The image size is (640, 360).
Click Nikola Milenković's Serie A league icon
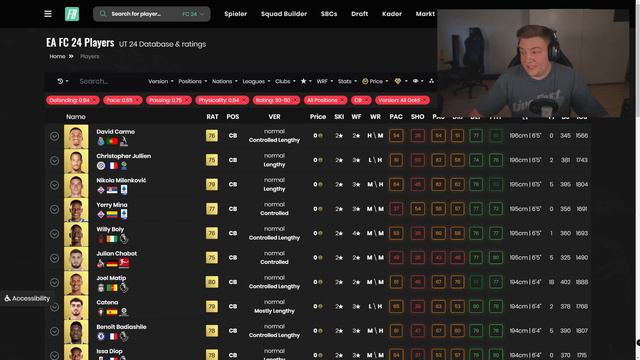tap(124, 190)
